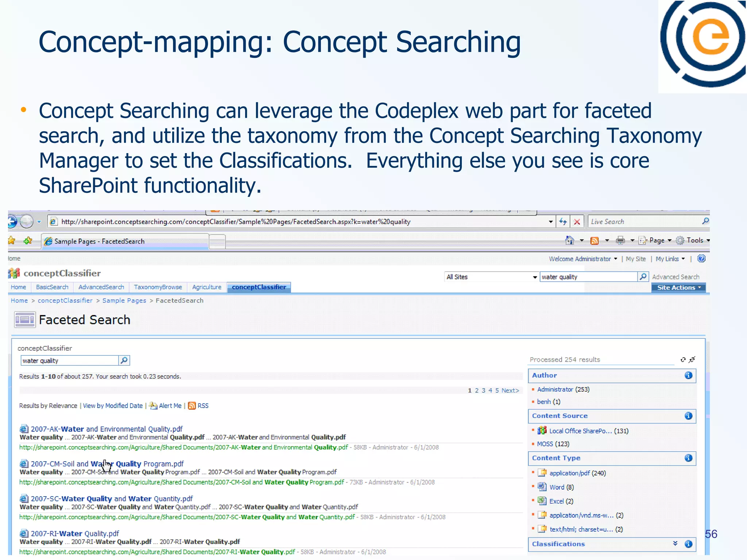Switch to the BasicSearch tab
Screen dimensions: 747x560
52,287
